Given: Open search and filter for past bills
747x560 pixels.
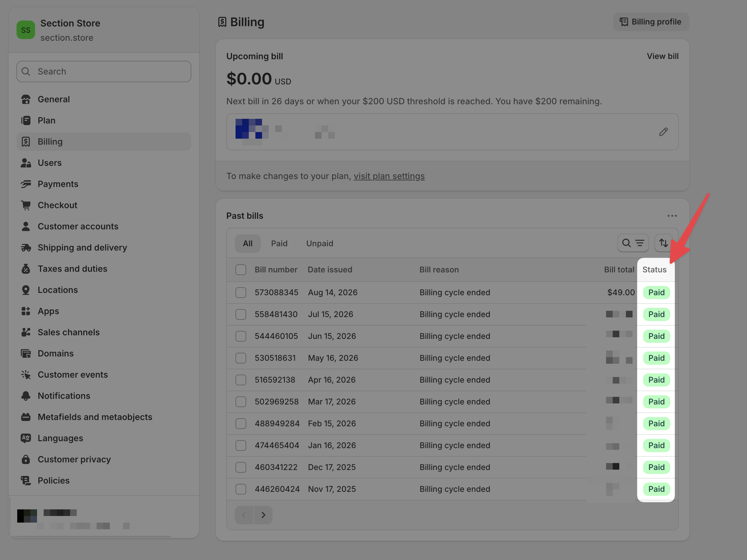Looking at the screenshot, I should 633,243.
